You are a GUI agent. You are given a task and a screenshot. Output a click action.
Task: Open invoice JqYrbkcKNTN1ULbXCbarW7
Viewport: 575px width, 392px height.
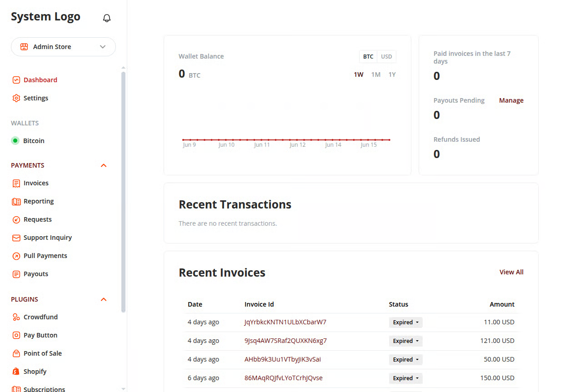coord(285,322)
